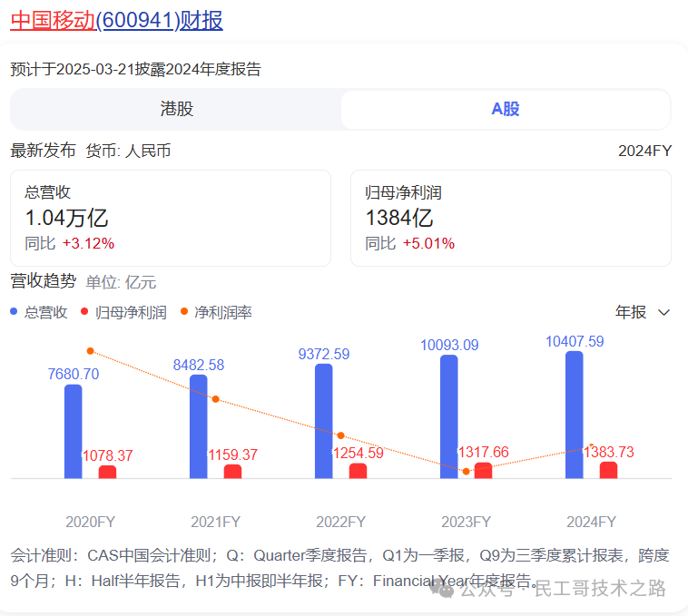Click the 1159.37 net profit value

pos(232,455)
